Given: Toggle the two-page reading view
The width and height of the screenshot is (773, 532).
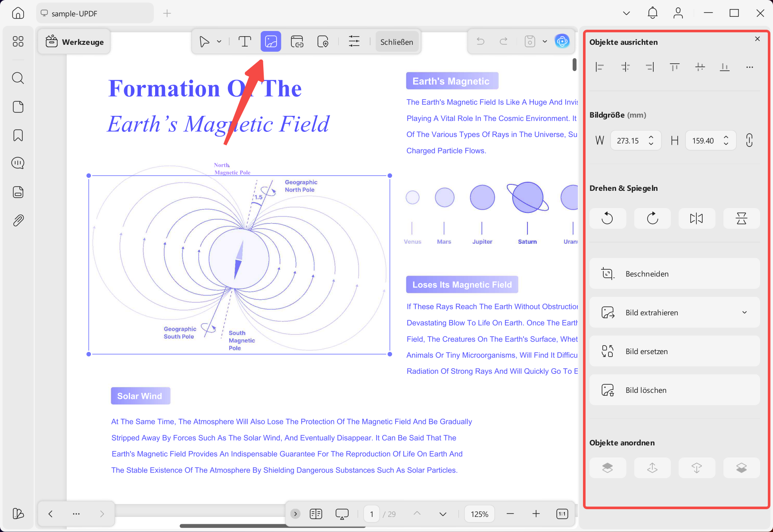Looking at the screenshot, I should (x=316, y=514).
